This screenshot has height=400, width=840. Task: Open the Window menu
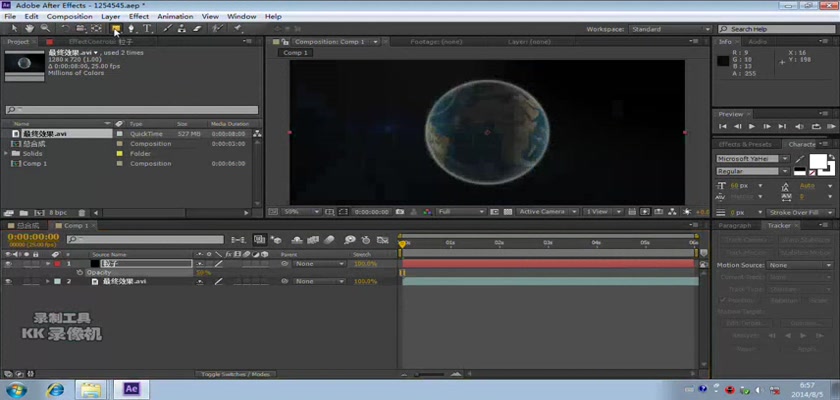(x=242, y=17)
